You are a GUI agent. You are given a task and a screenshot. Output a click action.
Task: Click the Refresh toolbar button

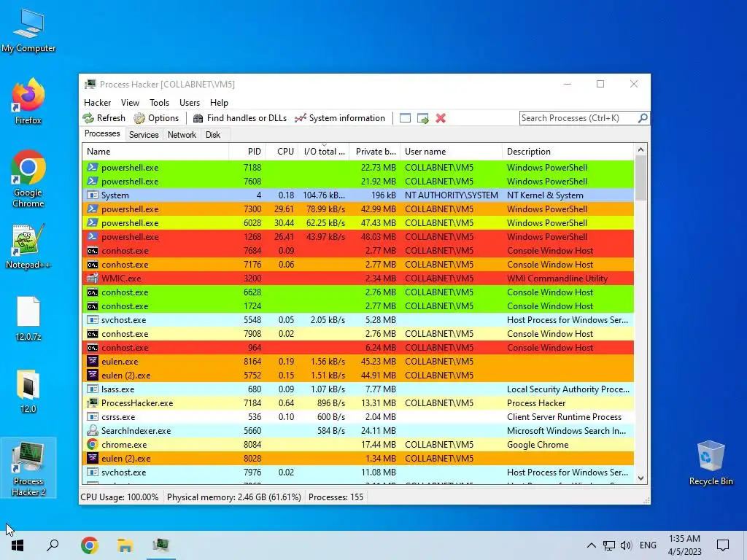[104, 118]
